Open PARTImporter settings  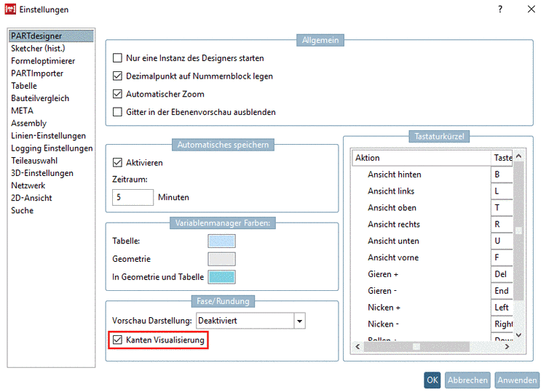51,73
